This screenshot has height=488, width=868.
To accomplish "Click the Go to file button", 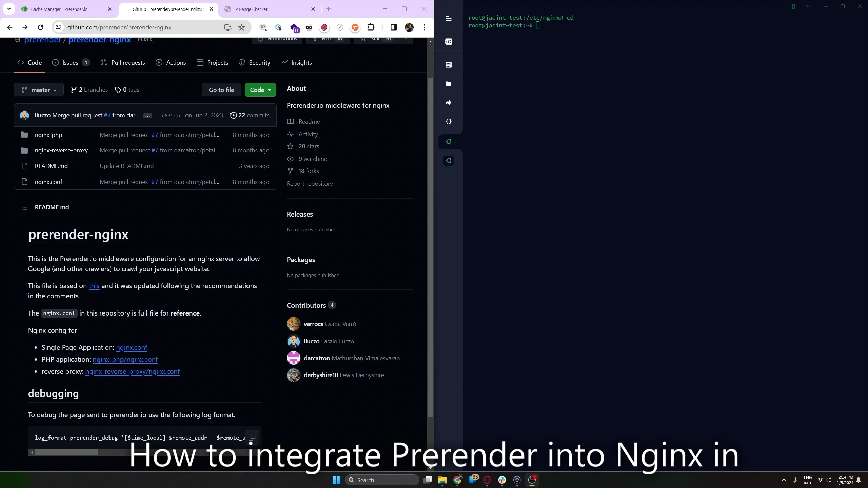I will pyautogui.click(x=221, y=89).
